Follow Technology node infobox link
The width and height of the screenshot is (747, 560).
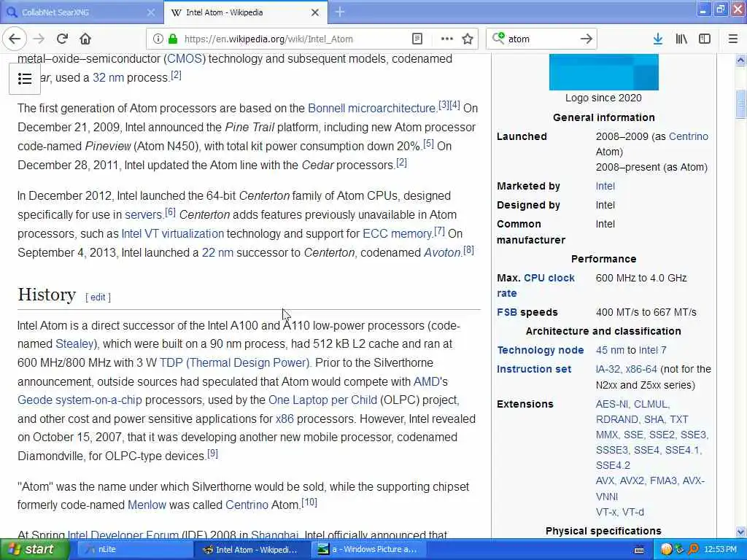[541, 351]
